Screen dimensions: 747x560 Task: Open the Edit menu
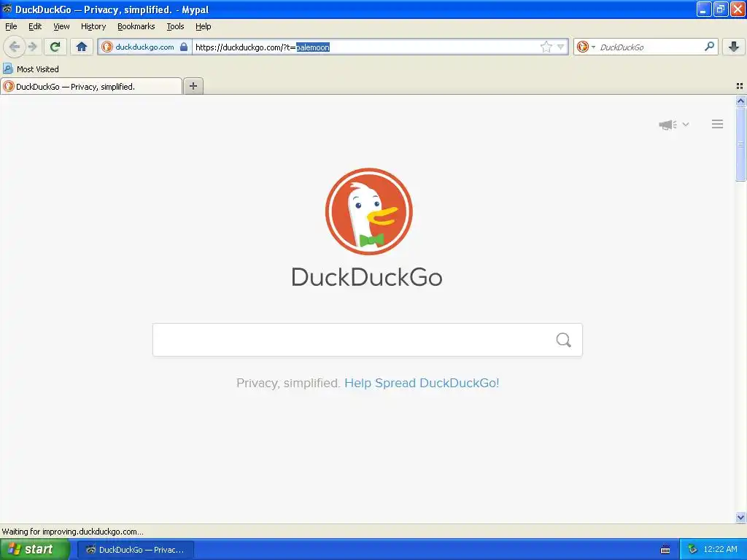pyautogui.click(x=35, y=26)
